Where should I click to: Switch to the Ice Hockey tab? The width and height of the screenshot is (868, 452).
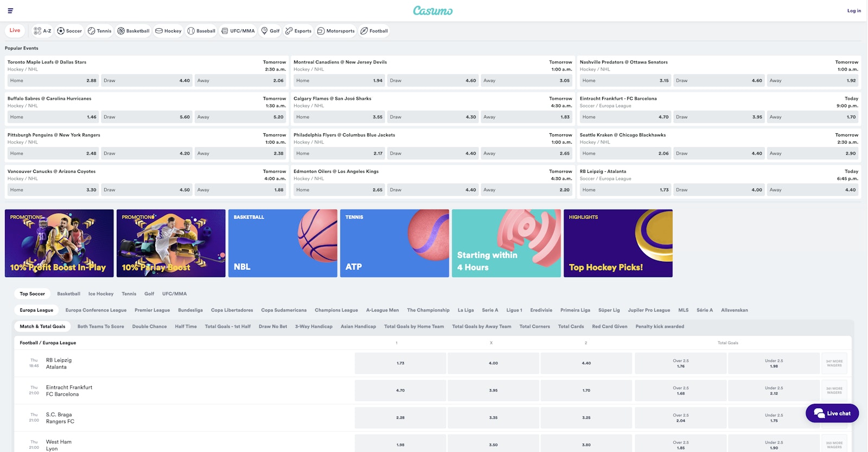tap(101, 294)
